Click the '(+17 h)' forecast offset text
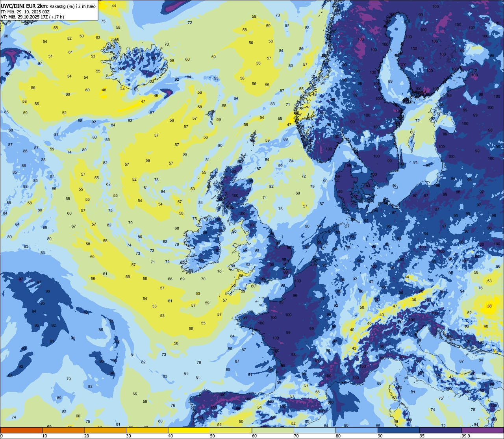Screen dimensions: 504x439 (57, 17)
